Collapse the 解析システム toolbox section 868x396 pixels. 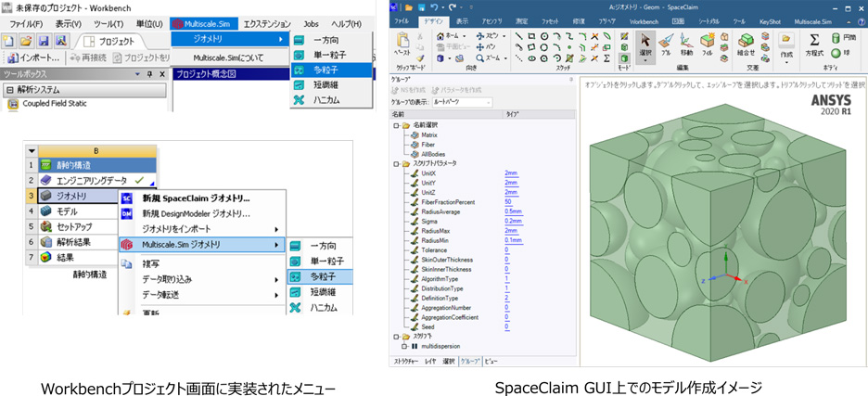[9, 90]
